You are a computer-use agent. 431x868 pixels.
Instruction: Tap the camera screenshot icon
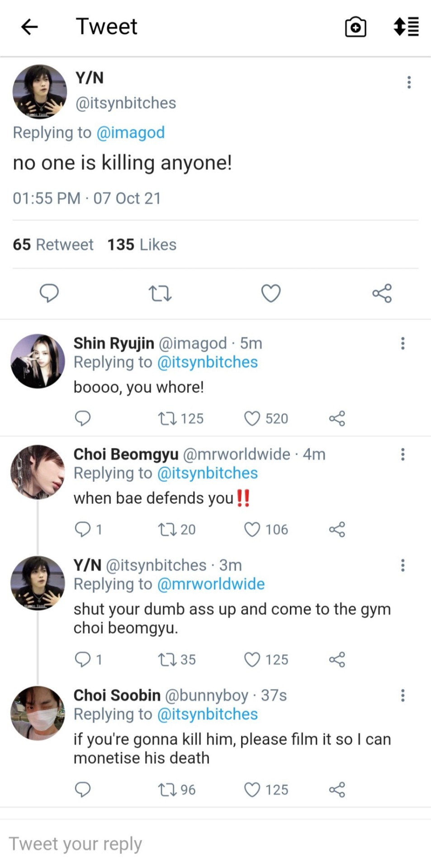click(x=355, y=27)
